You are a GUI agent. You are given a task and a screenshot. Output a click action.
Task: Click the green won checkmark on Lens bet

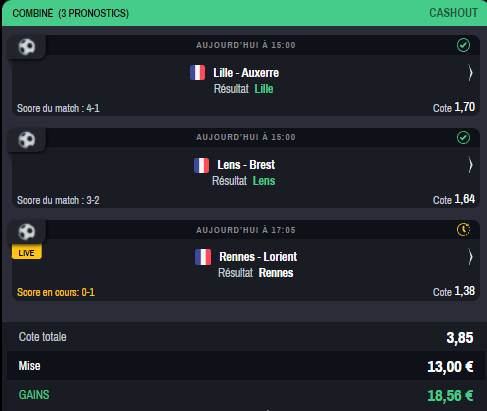(x=463, y=137)
